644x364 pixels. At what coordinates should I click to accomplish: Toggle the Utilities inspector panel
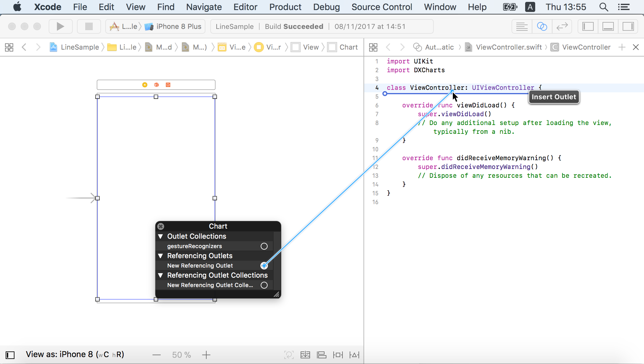pyautogui.click(x=628, y=26)
